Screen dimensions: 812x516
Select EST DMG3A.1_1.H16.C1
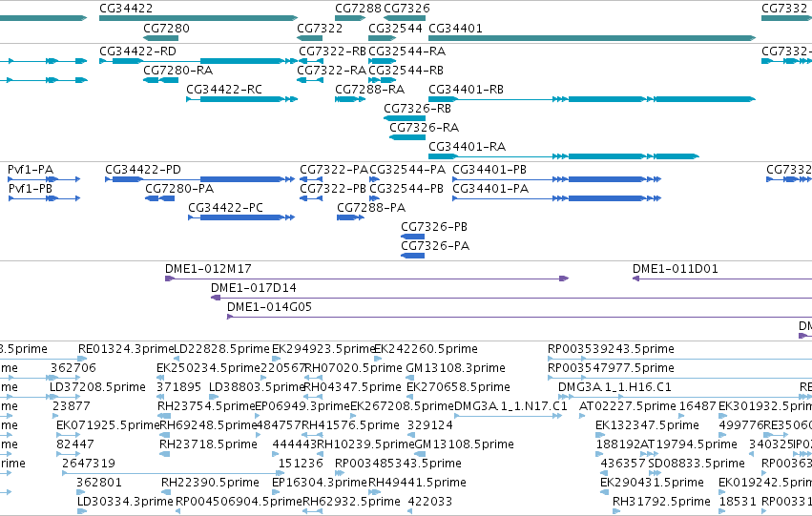(614, 387)
